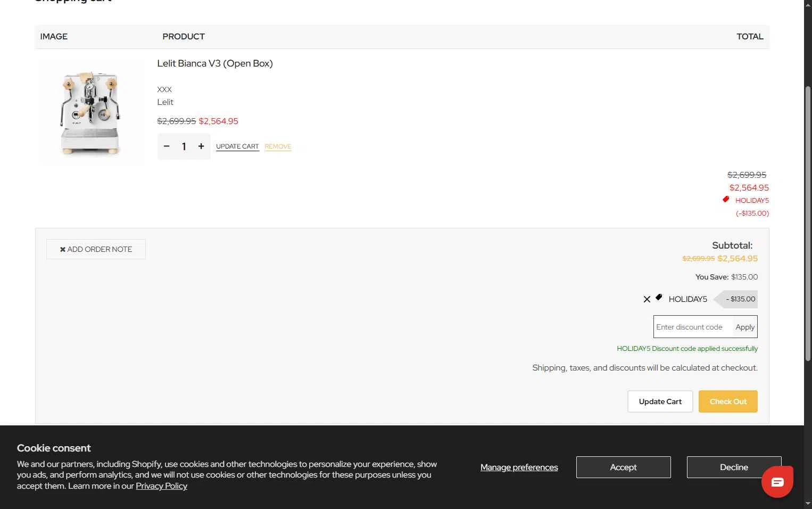Click the Subtotal: label

[x=732, y=245]
